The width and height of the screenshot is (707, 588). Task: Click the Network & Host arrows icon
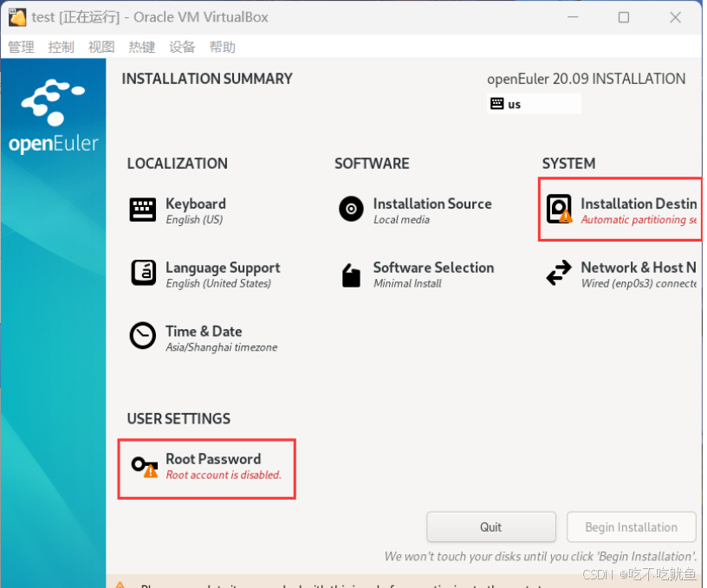tap(559, 273)
